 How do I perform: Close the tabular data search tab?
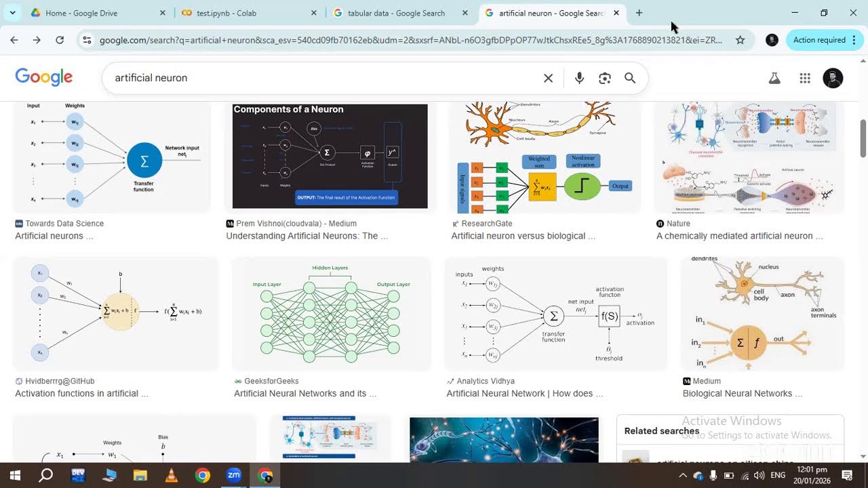(465, 13)
